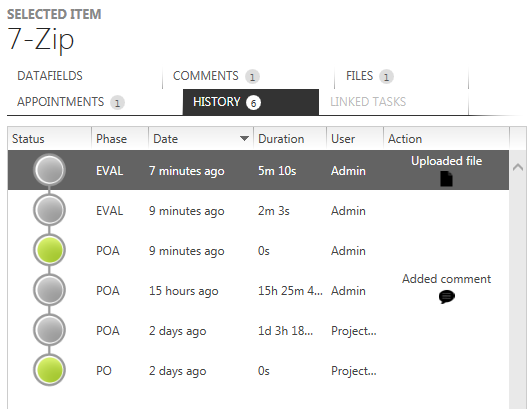
Task: Toggle the Date column sort arrow
Action: 244,138
